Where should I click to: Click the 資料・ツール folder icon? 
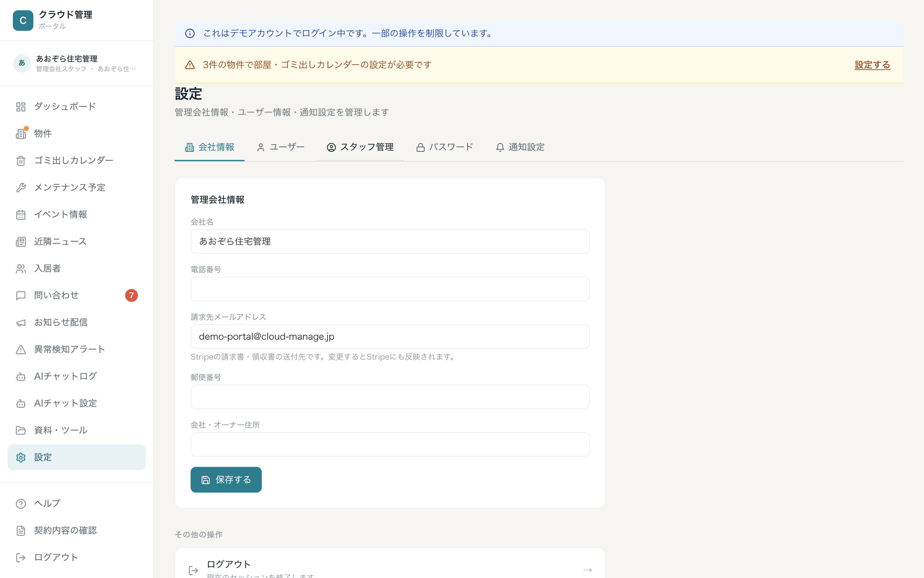pyautogui.click(x=21, y=430)
